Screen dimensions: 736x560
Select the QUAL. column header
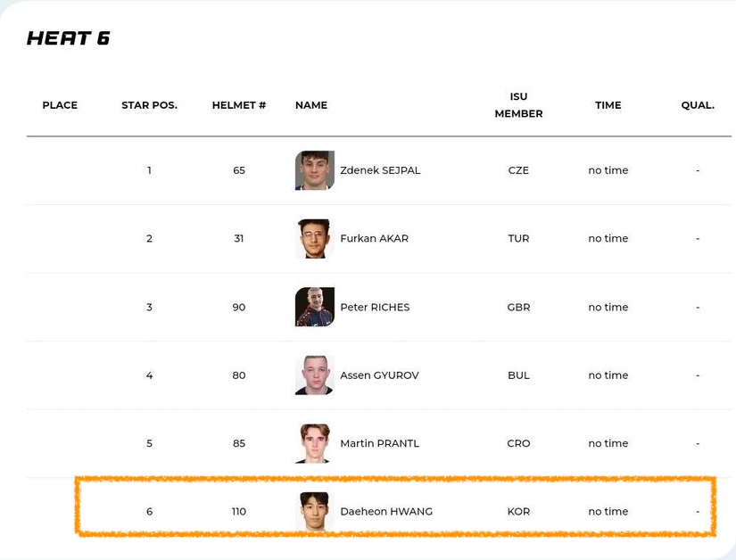pyautogui.click(x=698, y=105)
